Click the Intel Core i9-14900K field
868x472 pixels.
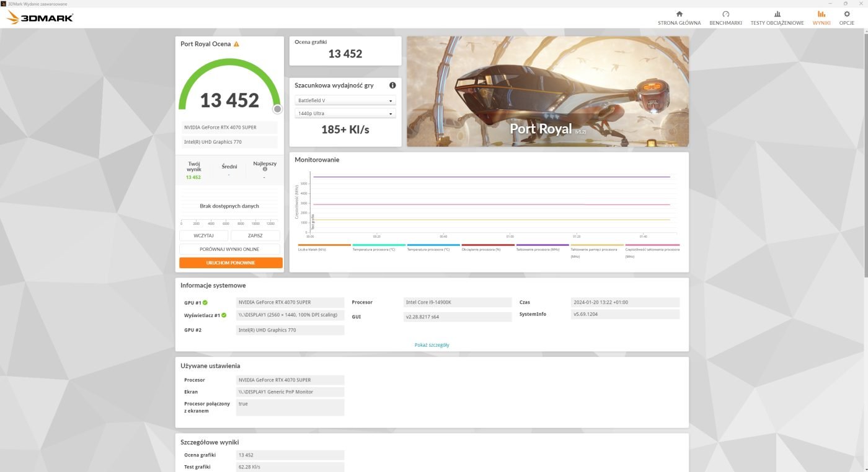pyautogui.click(x=458, y=302)
